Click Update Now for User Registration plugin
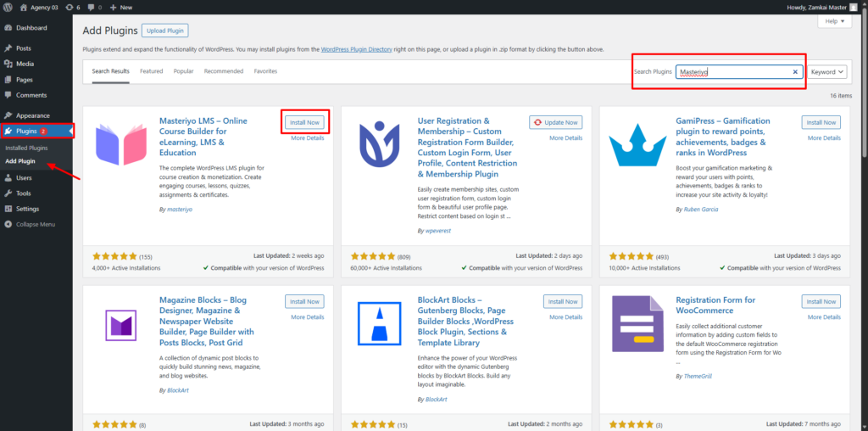Image resolution: width=868 pixels, height=431 pixels. click(x=556, y=122)
